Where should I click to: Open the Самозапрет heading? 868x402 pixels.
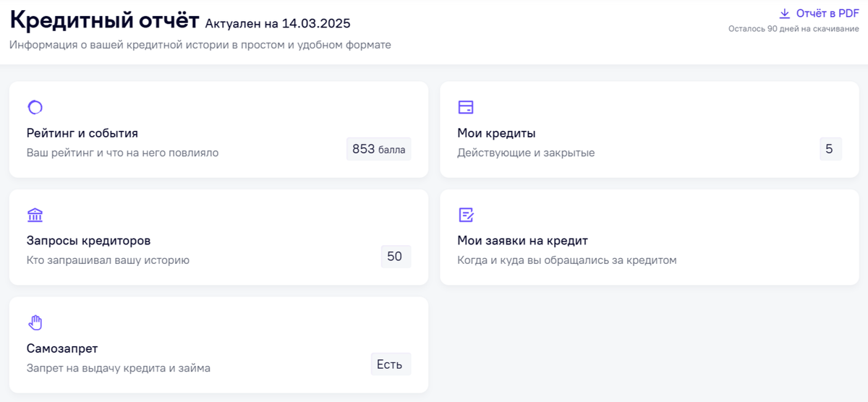tap(62, 348)
